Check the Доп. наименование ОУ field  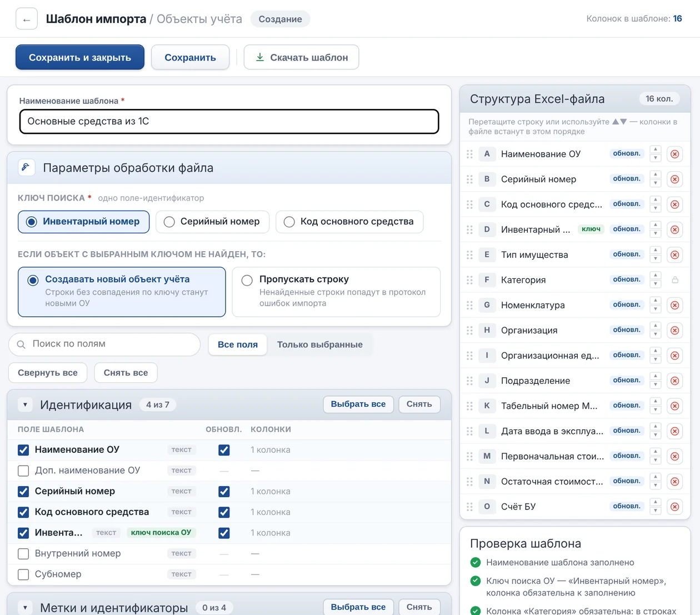23,471
